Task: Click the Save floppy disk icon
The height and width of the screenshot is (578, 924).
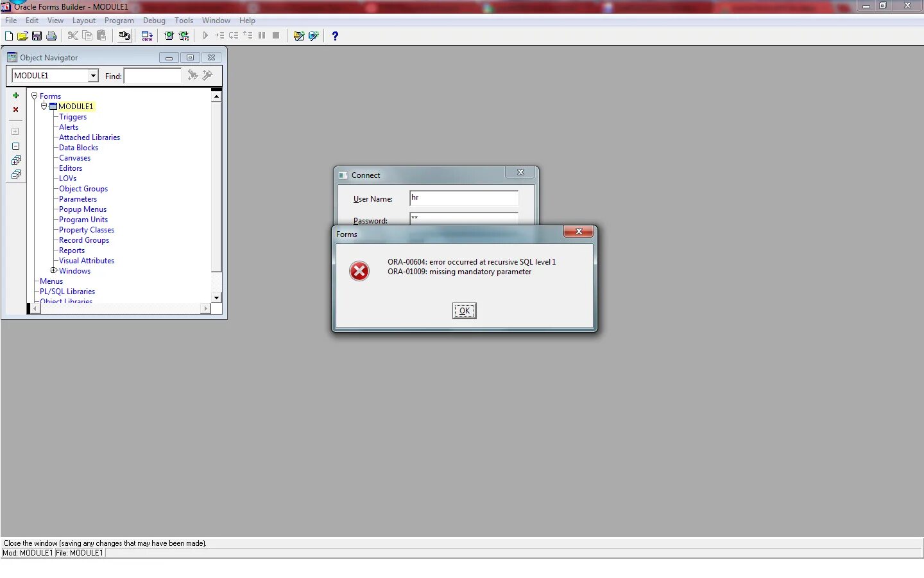Action: (37, 36)
